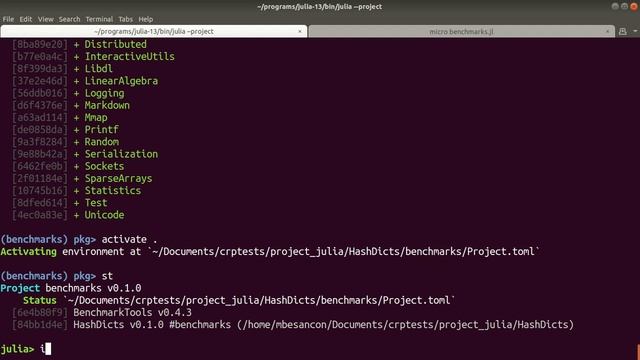Click the julia> prompt cursor
Viewport: 640px width, 360px height.
[x=48, y=349]
